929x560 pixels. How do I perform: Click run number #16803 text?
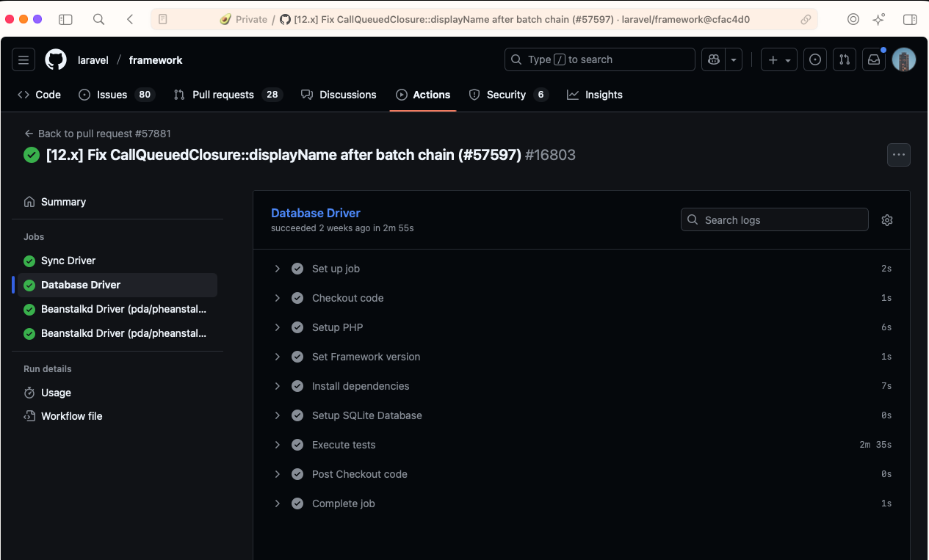[550, 155]
